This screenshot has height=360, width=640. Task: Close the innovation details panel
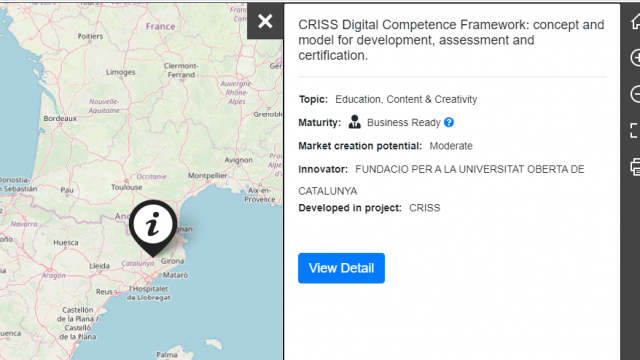click(x=265, y=21)
